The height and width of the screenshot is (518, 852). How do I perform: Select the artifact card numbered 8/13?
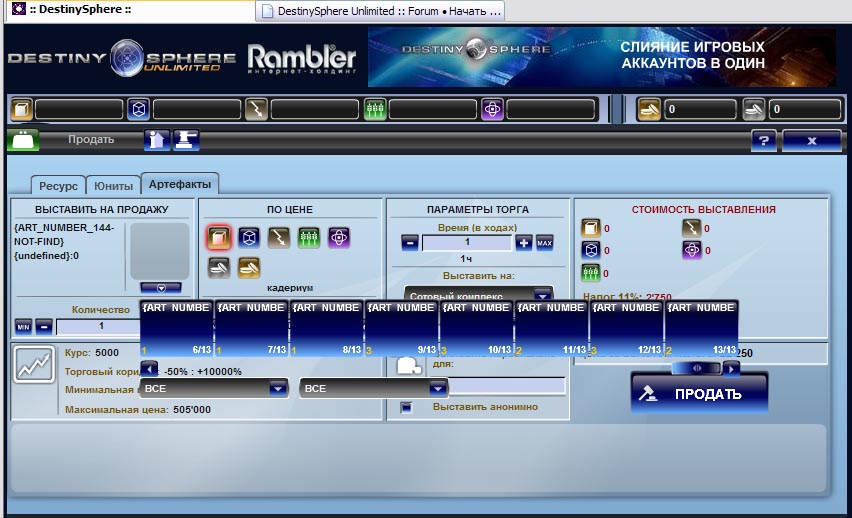327,328
